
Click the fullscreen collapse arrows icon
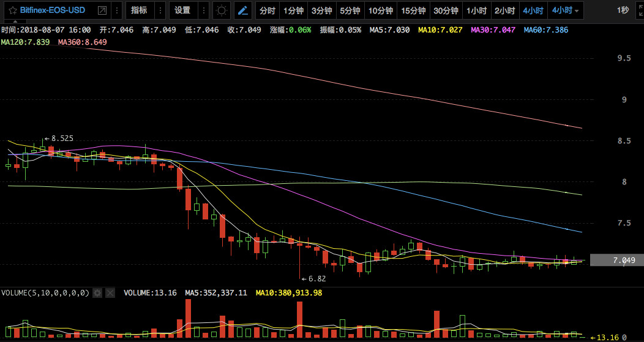pyautogui.click(x=640, y=10)
